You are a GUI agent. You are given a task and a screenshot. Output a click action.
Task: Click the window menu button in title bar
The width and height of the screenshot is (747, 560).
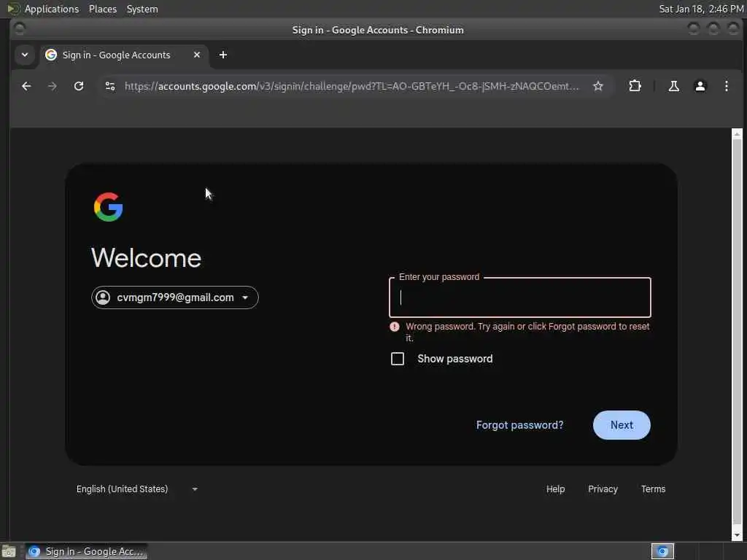(x=20, y=29)
